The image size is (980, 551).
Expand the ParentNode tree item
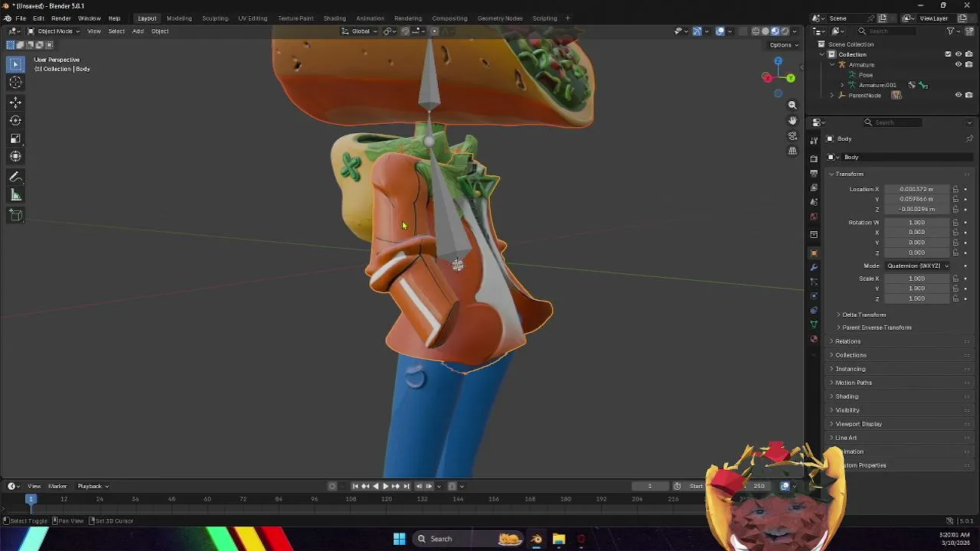pos(832,96)
